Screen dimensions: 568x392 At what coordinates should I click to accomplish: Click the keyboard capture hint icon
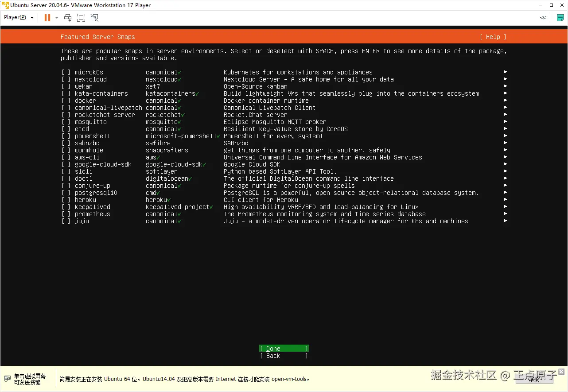pyautogui.click(x=7, y=379)
